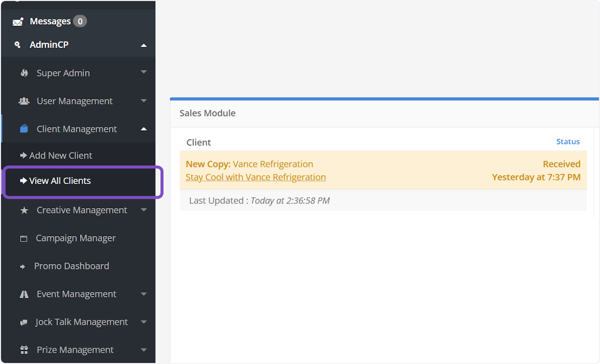Click the User Management people icon

[x=24, y=101]
